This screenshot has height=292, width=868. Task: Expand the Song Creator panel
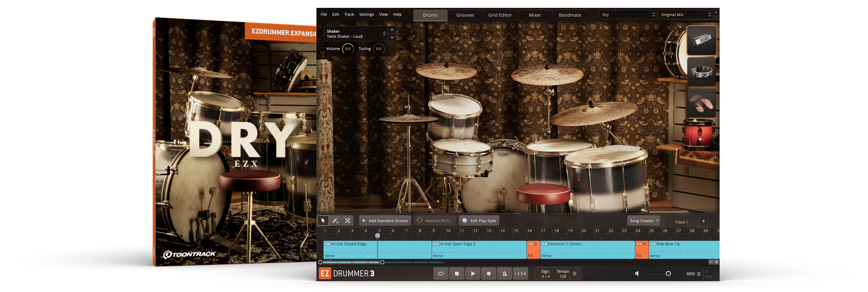pos(644,220)
